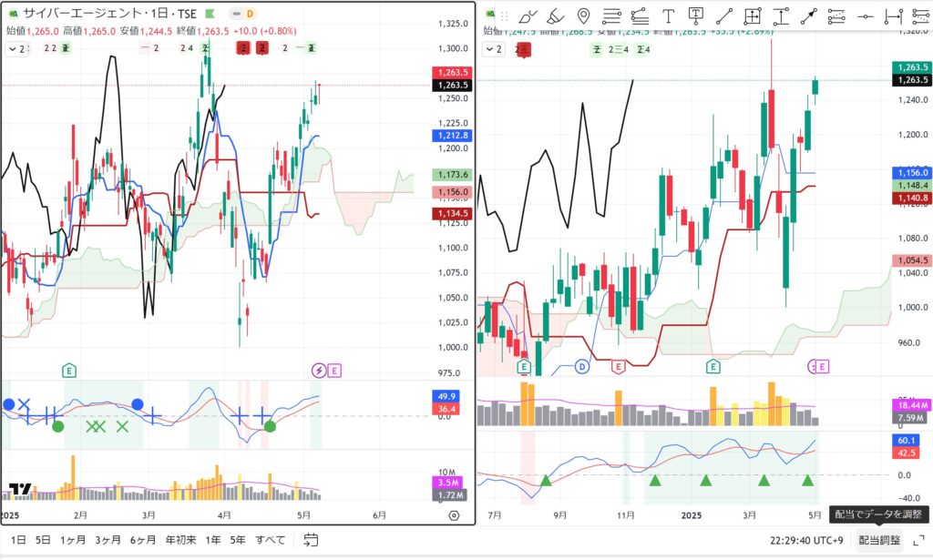Open the go-to-date calendar icon
Viewport: 933px width, 560px height.
tap(311, 540)
